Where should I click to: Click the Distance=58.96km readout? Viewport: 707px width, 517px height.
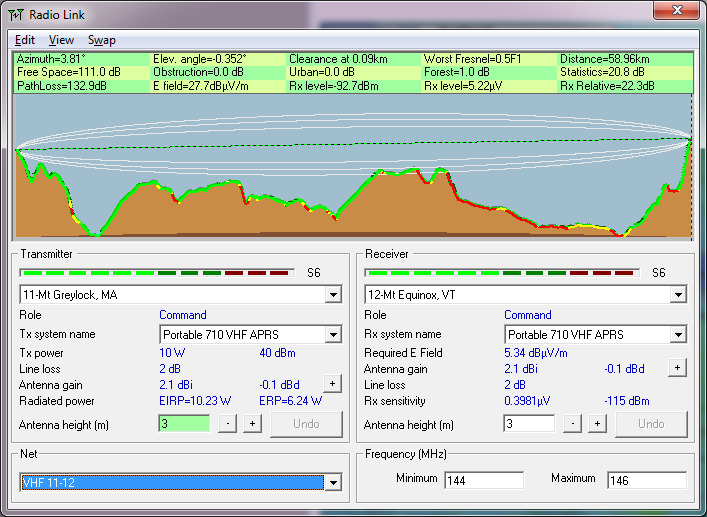pos(605,59)
